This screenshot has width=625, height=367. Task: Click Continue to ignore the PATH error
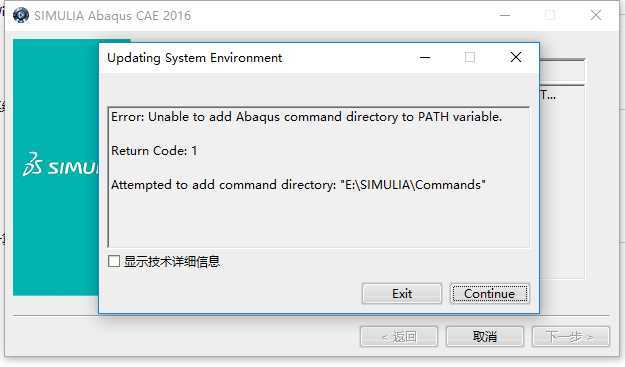click(x=489, y=294)
